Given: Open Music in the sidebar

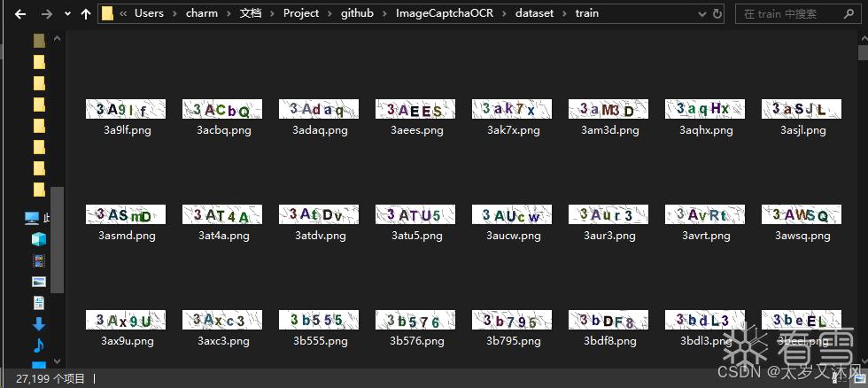Looking at the screenshot, I should coord(39,345).
